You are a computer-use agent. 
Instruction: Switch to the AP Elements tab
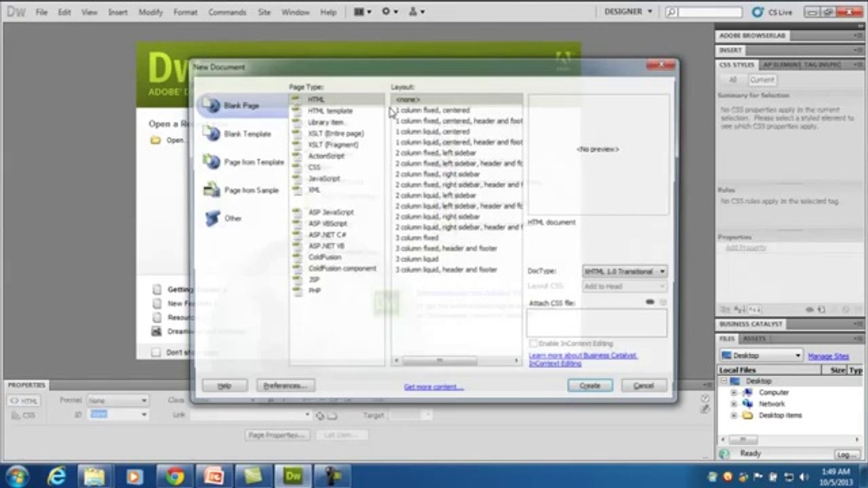781,65
